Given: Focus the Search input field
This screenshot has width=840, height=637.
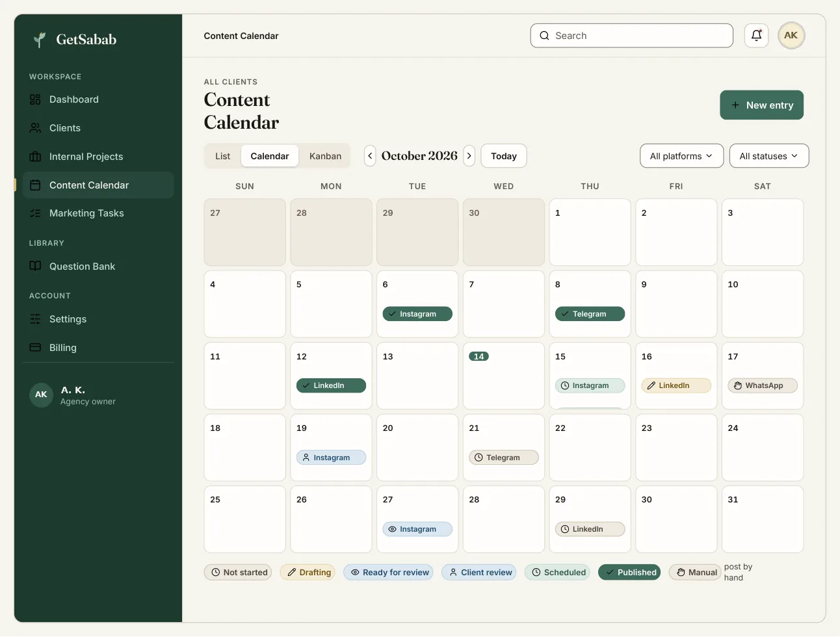Looking at the screenshot, I should pos(632,36).
